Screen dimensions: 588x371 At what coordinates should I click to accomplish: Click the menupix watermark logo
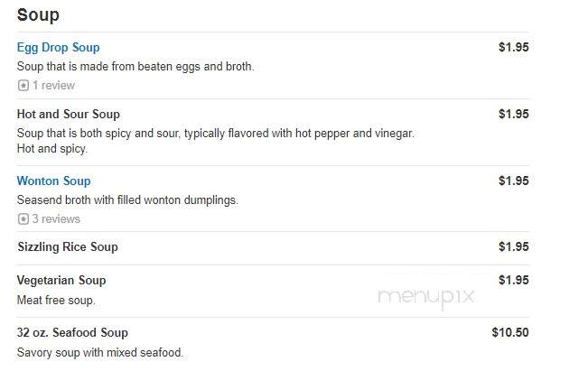pyautogui.click(x=426, y=298)
